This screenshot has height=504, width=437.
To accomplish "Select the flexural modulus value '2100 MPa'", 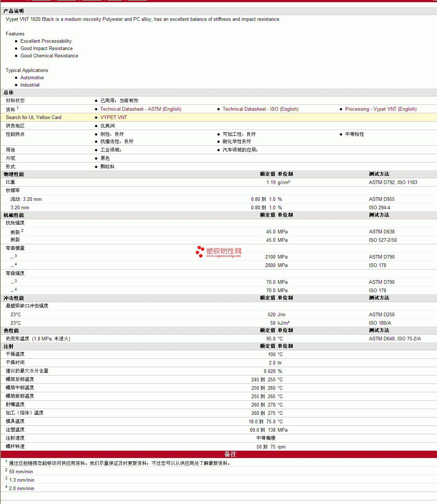I will (x=276, y=257).
